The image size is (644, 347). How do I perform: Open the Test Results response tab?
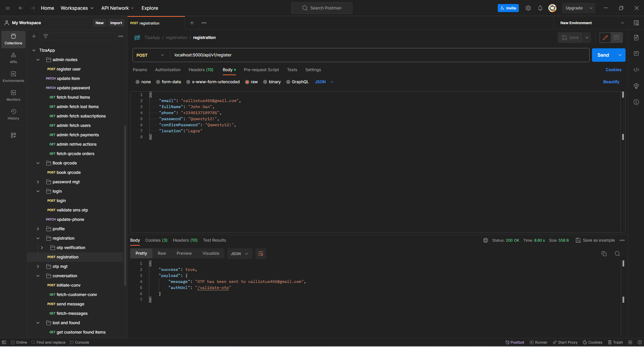(214, 240)
